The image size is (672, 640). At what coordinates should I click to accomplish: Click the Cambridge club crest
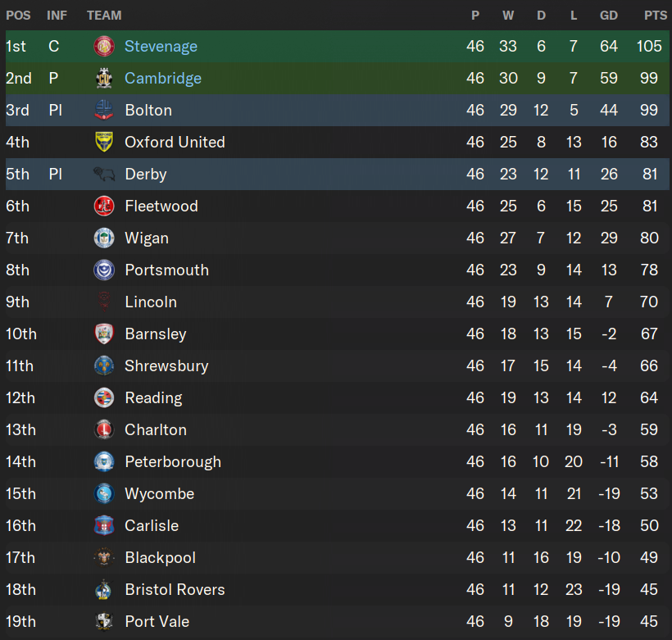point(104,79)
